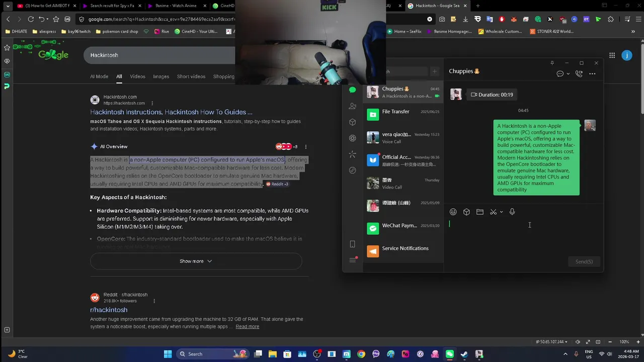The image size is (644, 362).
Task: Open File Transfer conversation
Action: (403, 115)
